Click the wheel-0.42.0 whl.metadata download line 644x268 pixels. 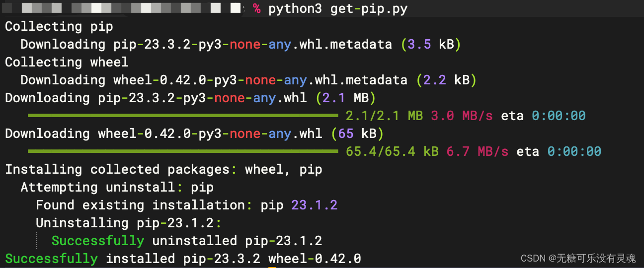click(248, 80)
